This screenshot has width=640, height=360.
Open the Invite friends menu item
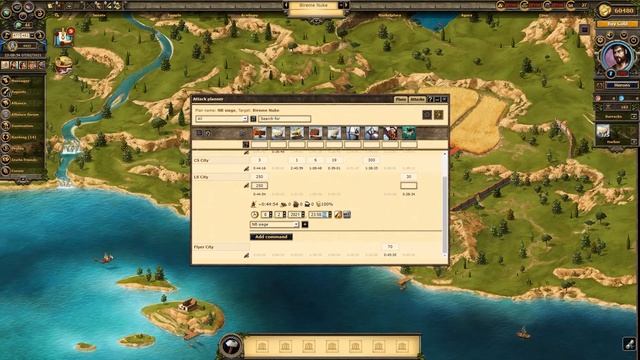click(22, 160)
